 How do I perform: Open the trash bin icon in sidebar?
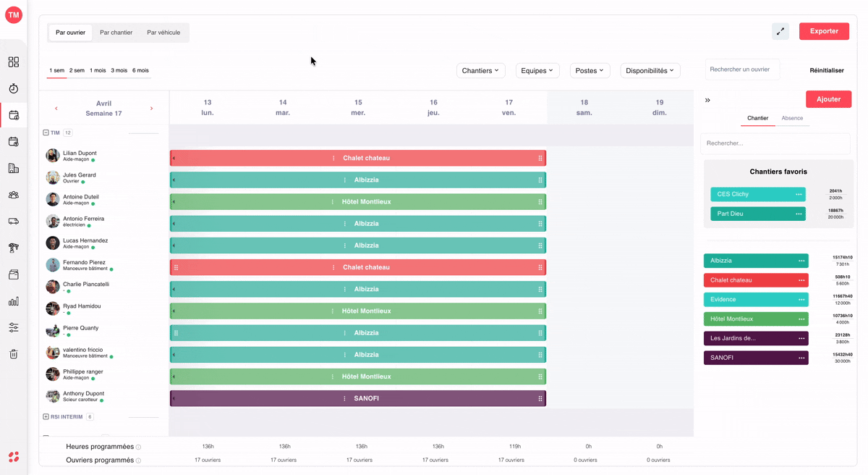[13, 354]
